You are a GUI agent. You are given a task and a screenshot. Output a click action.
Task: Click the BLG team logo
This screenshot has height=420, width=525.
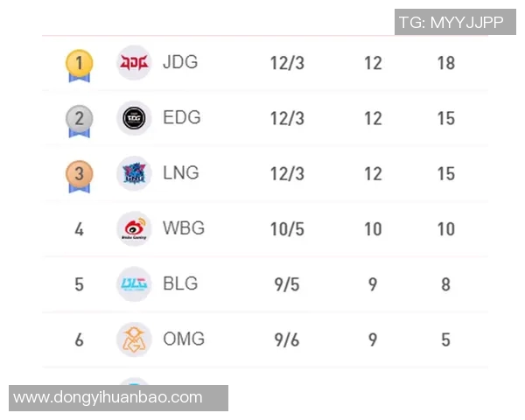[x=134, y=283]
